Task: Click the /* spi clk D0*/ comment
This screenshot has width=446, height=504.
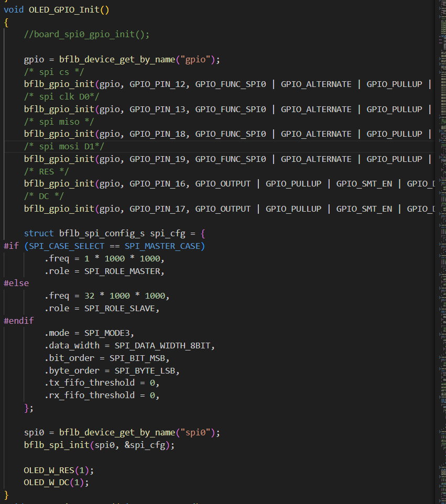Action: [62, 97]
